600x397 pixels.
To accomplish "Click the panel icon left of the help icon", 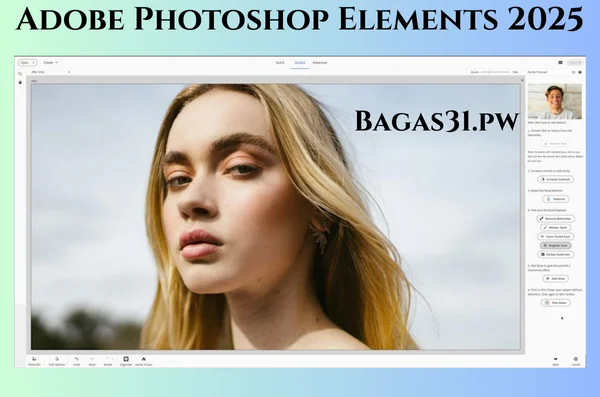I will (574, 72).
